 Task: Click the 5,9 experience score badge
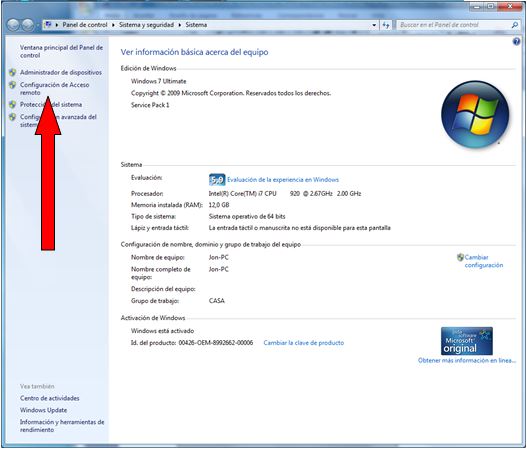coord(217,180)
